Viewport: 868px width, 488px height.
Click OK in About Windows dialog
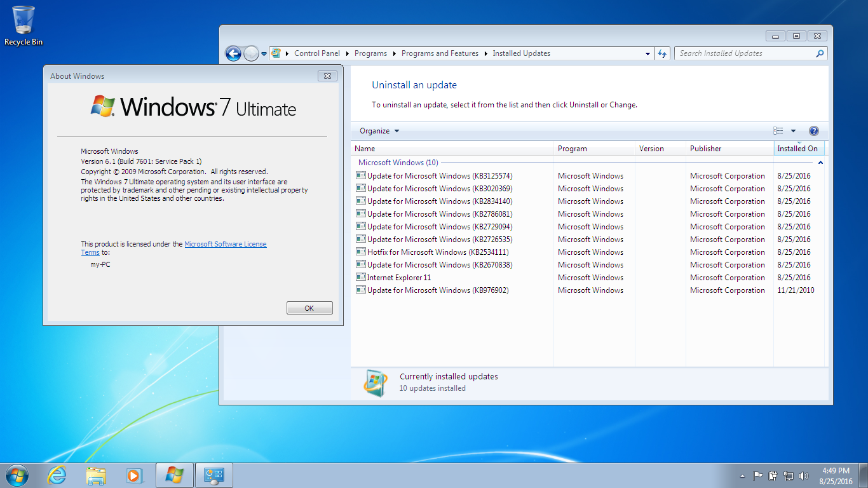309,308
